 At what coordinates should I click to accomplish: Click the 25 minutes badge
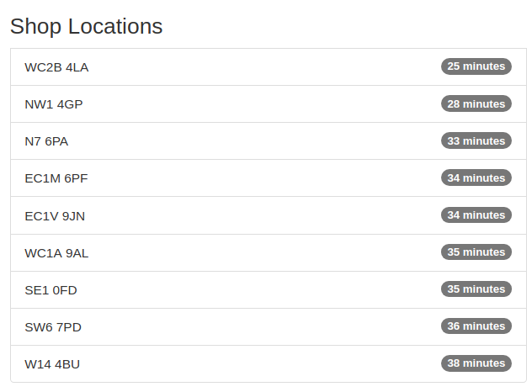[x=476, y=66]
